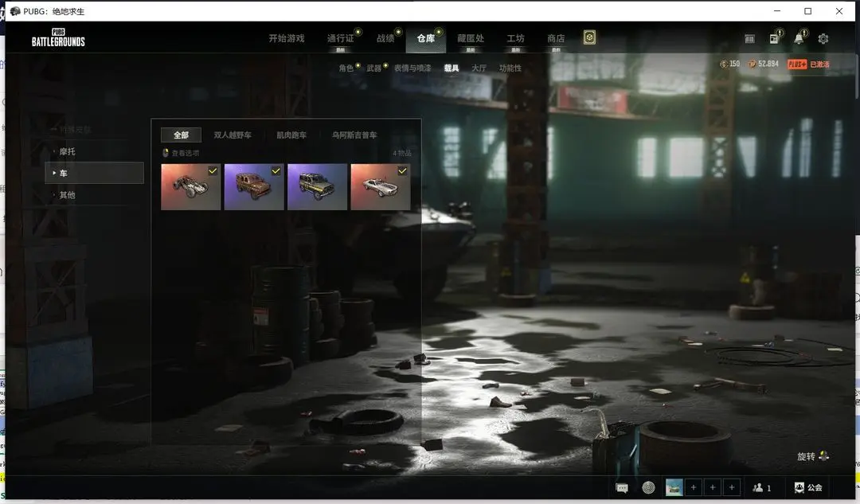
Task: Toggle the checkmark on muscle car skin
Action: click(402, 171)
